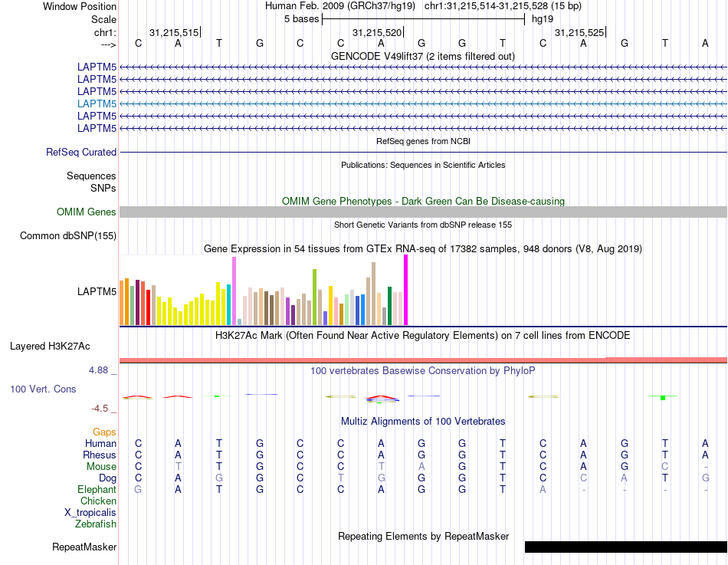Select the X_tropicalis alignment row label
Screen dimensions: 728x565
[90, 513]
